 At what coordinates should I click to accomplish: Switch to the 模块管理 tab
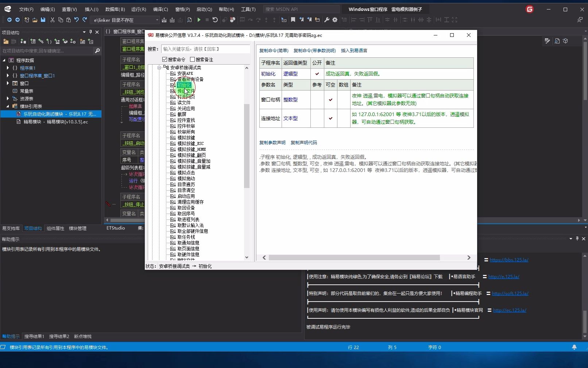[x=78, y=228]
